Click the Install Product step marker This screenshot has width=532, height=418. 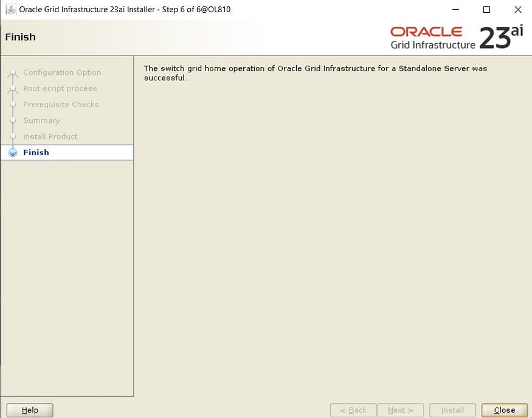(13, 136)
